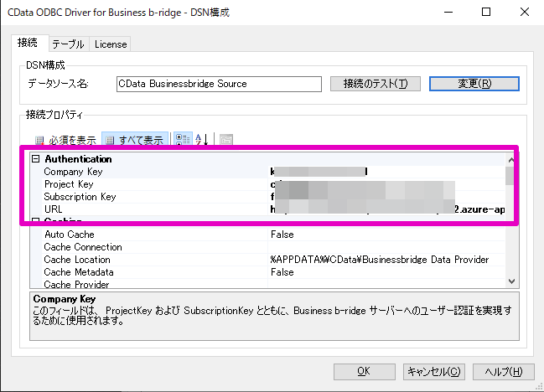
Task: Click property grid scrollbar up arrow
Action: tap(511, 160)
